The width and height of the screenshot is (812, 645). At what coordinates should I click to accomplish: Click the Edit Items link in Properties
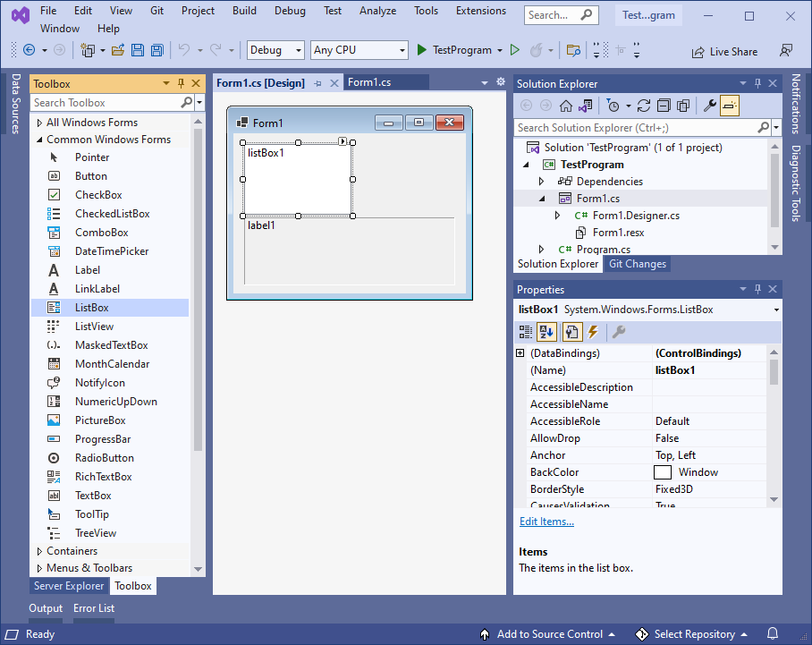546,522
